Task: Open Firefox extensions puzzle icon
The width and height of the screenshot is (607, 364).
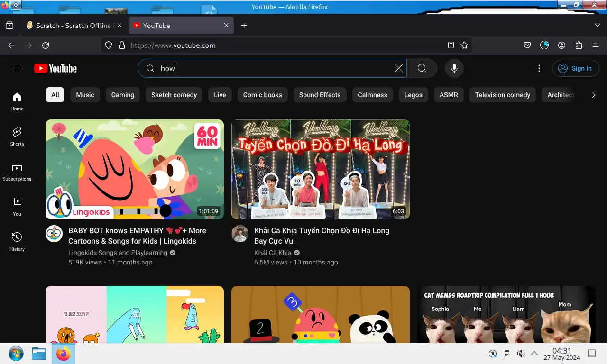Action: coord(579,45)
